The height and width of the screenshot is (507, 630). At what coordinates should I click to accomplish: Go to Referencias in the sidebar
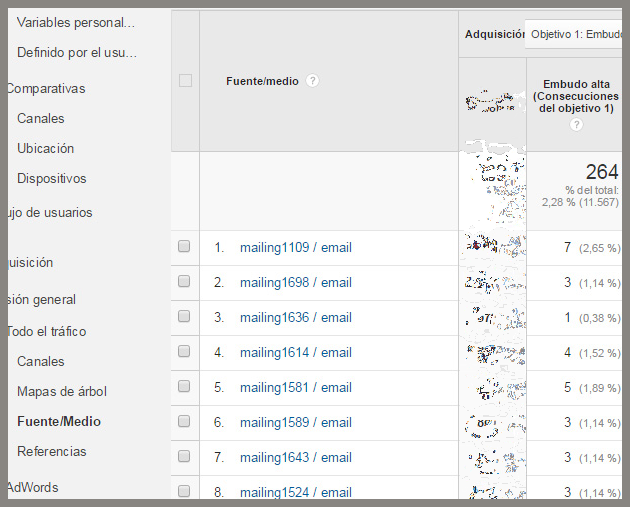click(52, 451)
